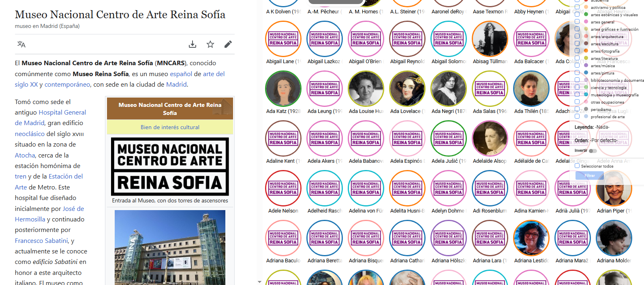
Task: Select Adaline Kent's logo avatar
Action: [x=283, y=138]
